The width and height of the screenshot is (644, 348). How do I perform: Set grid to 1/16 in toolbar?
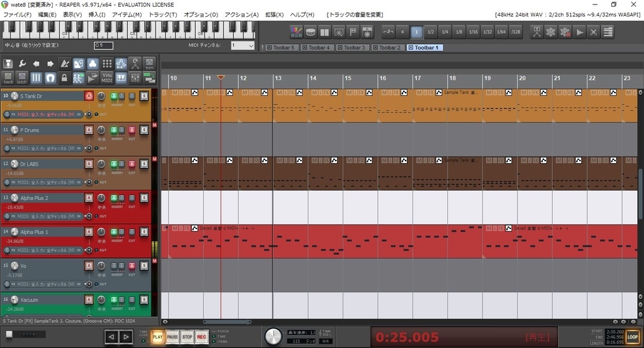pos(473,31)
